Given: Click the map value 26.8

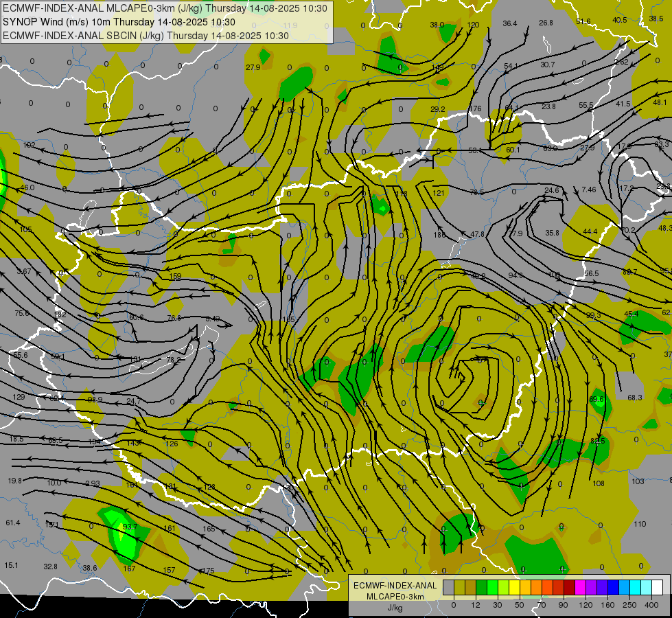Looking at the screenshot, I should click(x=546, y=23).
